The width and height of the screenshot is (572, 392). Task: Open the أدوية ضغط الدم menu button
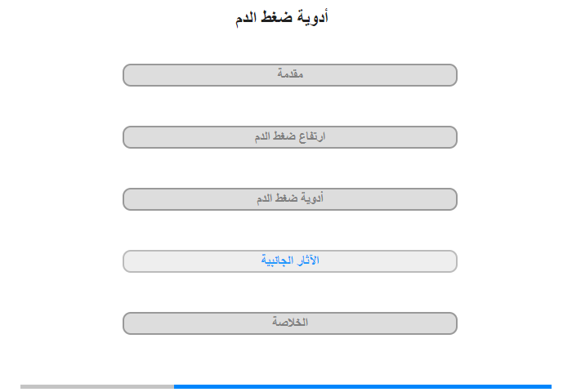[290, 199]
